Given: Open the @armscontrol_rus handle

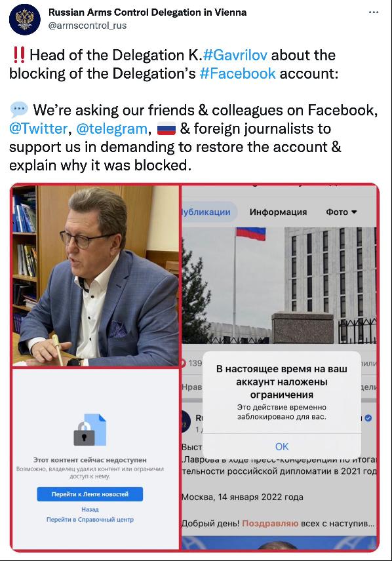Looking at the screenshot, I should (87, 26).
